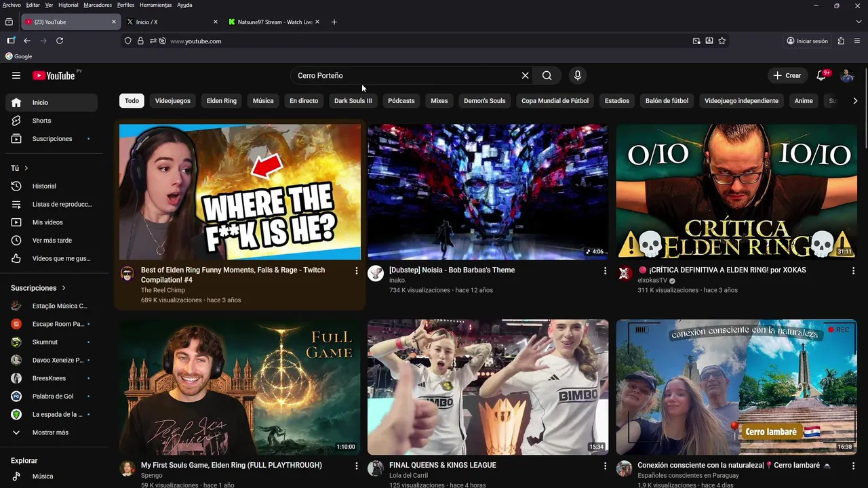Show more filter chips with right arrow
Image resolution: width=868 pixels, height=488 pixels.
tap(854, 101)
